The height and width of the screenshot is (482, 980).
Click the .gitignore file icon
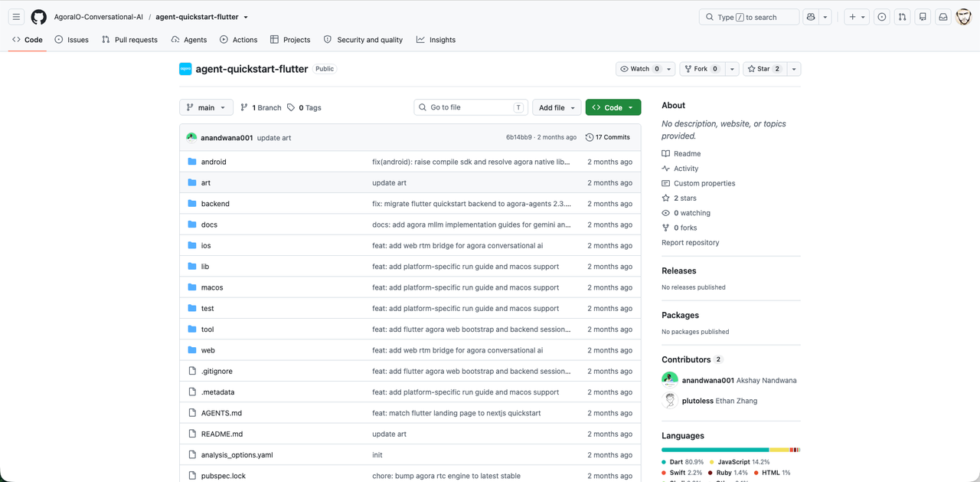click(192, 371)
